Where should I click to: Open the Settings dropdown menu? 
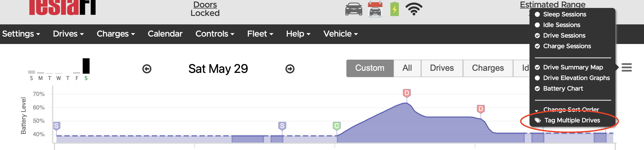(21, 34)
